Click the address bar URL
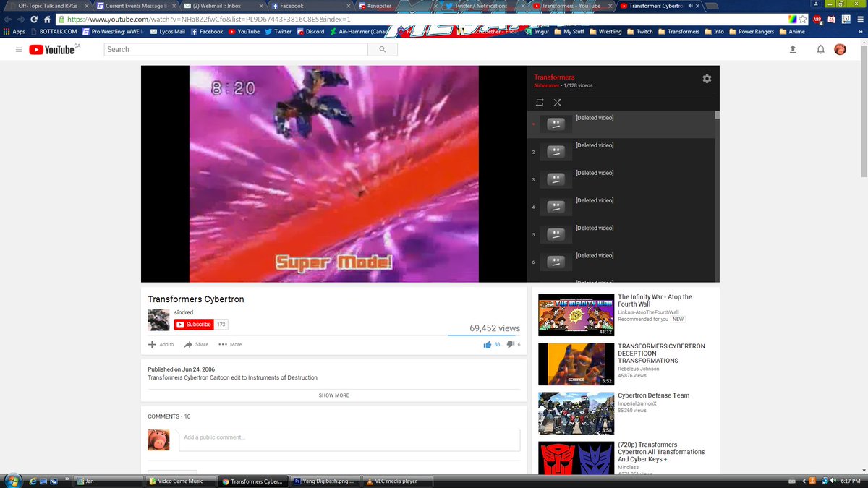 tap(210, 20)
